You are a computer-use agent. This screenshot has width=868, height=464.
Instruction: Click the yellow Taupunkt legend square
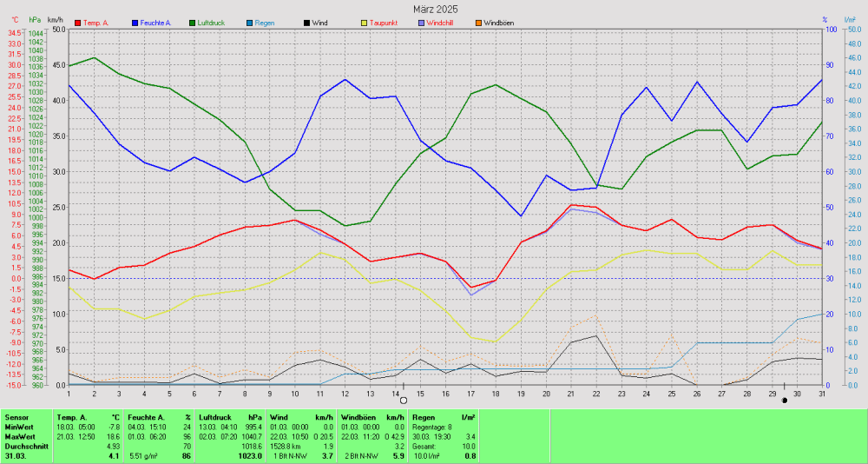[x=364, y=22]
